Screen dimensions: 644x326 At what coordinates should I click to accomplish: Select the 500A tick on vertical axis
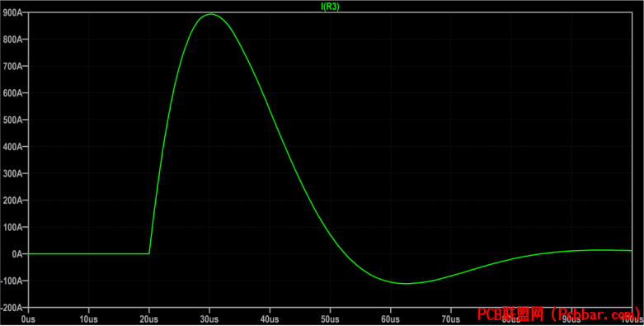13,120
